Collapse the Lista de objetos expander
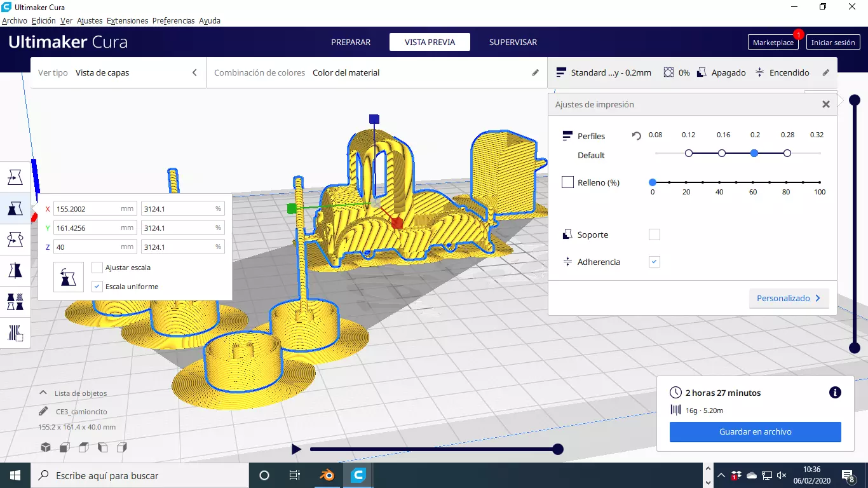The image size is (868, 488). [x=43, y=393]
